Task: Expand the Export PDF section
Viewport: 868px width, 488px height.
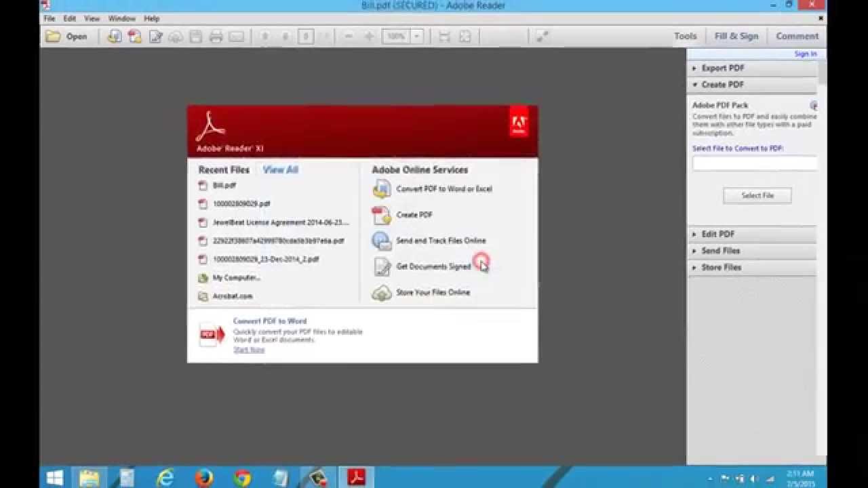Action: coord(752,68)
